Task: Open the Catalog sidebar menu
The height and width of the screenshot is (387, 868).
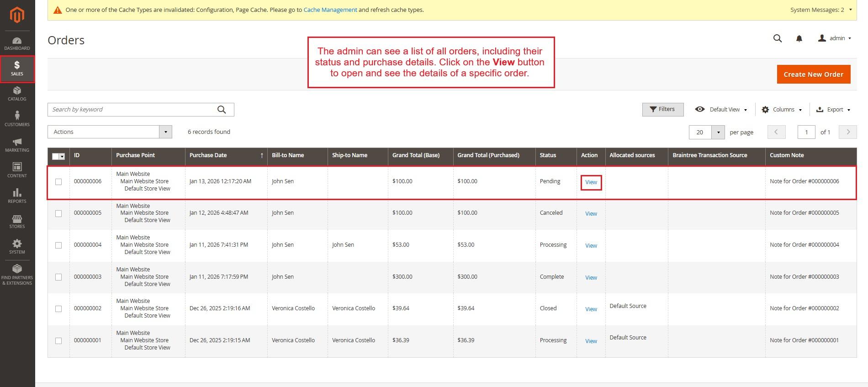Action: click(x=17, y=94)
